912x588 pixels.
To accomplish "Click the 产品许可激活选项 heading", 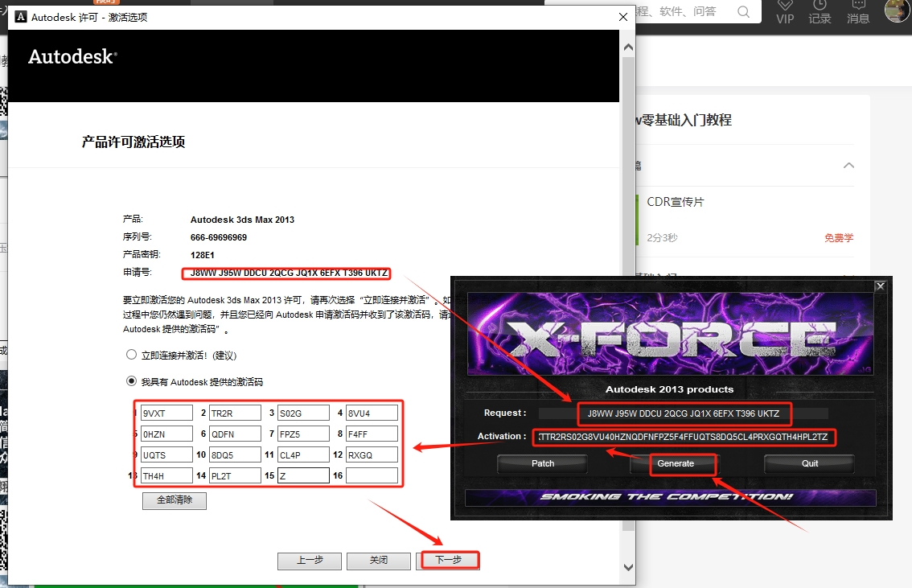I will click(134, 142).
